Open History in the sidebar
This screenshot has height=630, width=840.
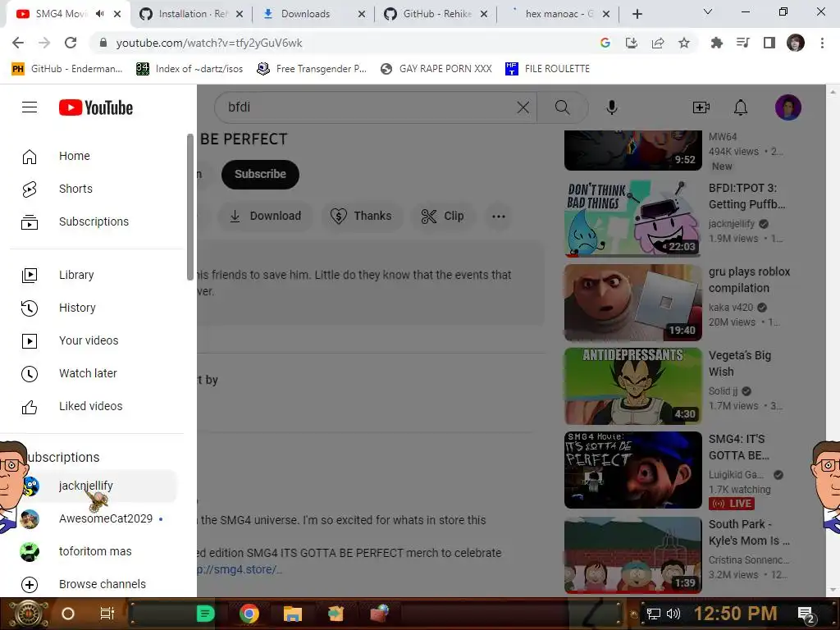tap(97, 308)
